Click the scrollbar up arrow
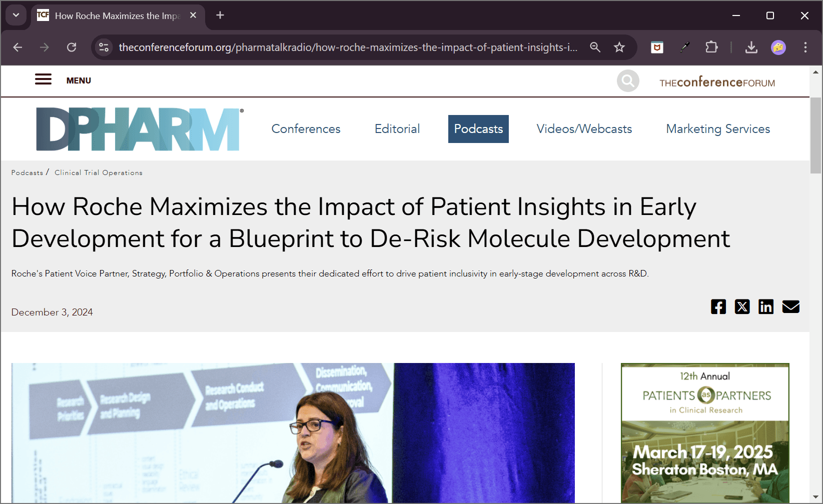This screenshot has width=823, height=504. click(x=816, y=72)
